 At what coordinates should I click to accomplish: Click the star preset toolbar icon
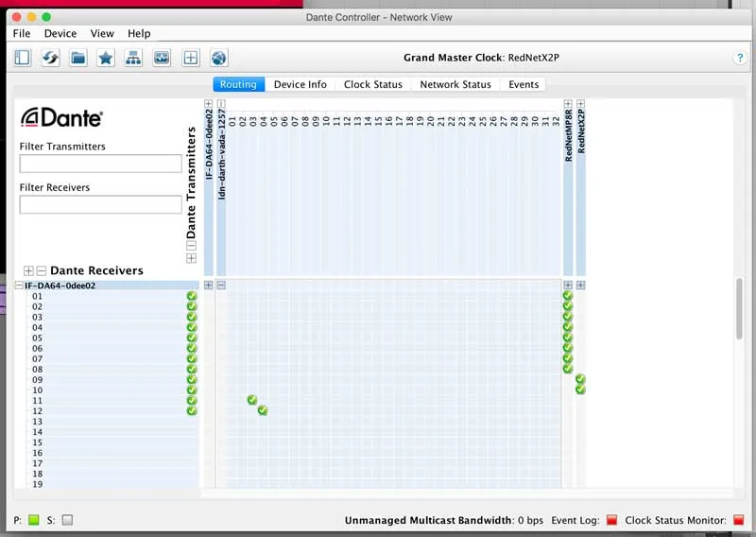coord(106,58)
